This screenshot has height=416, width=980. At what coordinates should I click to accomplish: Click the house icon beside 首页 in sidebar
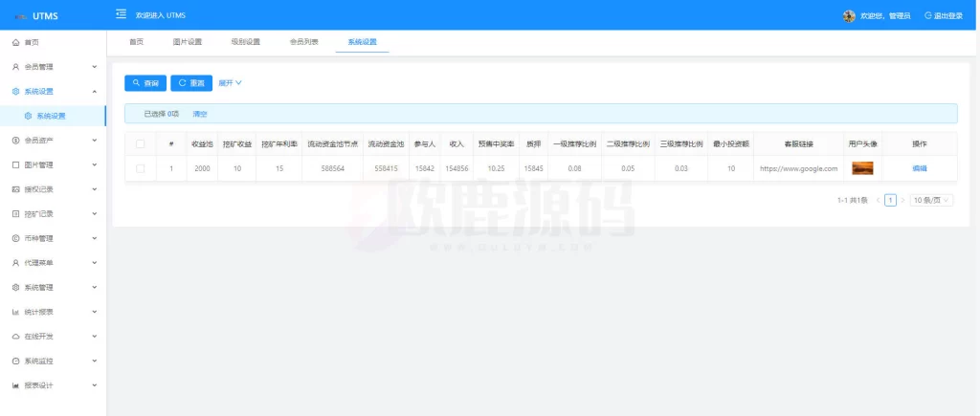click(15, 42)
